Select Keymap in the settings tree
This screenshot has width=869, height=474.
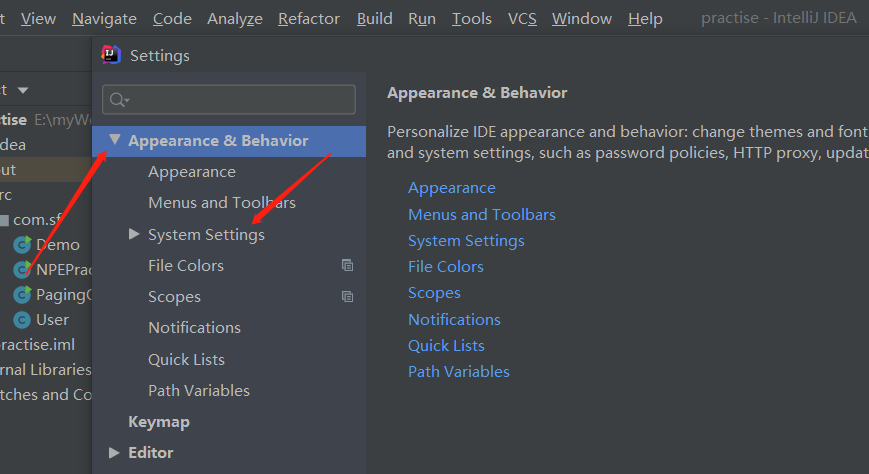click(x=159, y=422)
